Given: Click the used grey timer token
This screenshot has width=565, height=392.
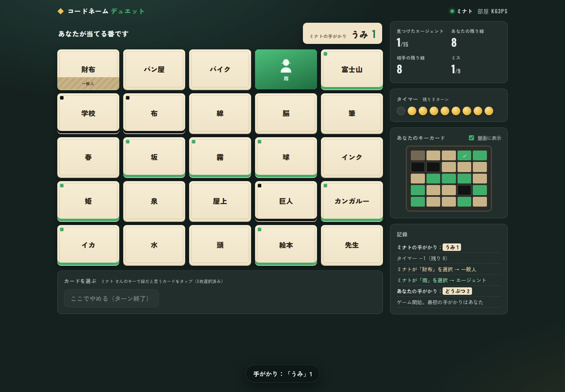Looking at the screenshot, I should 401,111.
